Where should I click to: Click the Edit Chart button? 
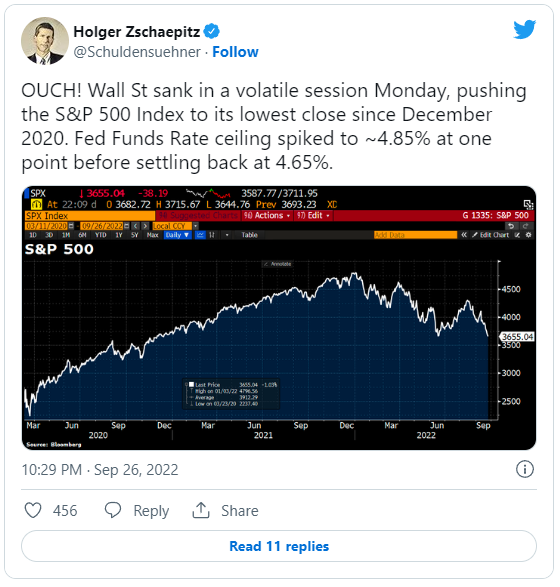click(491, 235)
